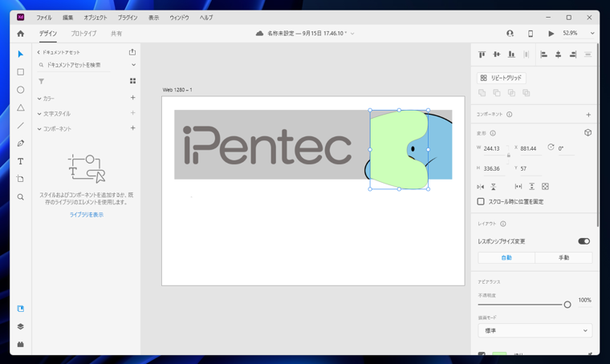Flip selection vertically
610x364 pixels.
494,187
